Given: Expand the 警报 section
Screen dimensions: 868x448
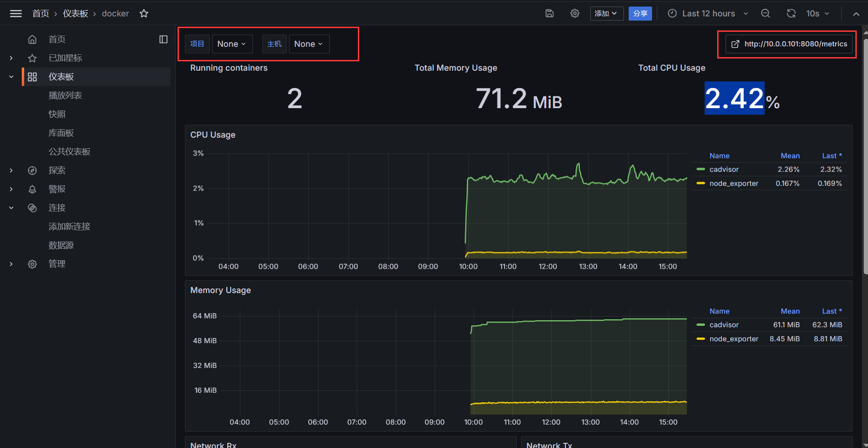Looking at the screenshot, I should (11, 189).
